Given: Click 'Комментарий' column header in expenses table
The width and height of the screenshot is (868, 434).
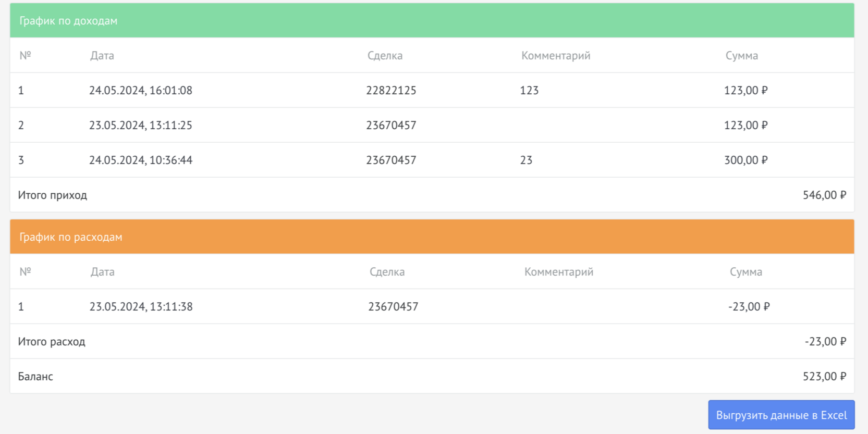Looking at the screenshot, I should point(558,272).
